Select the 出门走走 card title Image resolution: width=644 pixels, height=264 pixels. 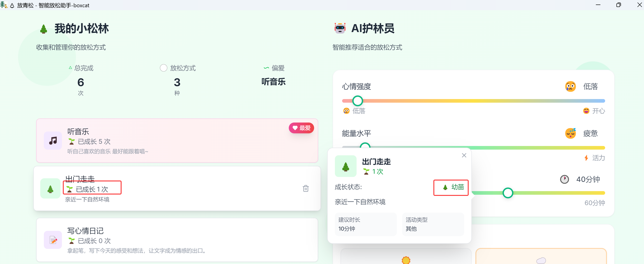[80, 179]
